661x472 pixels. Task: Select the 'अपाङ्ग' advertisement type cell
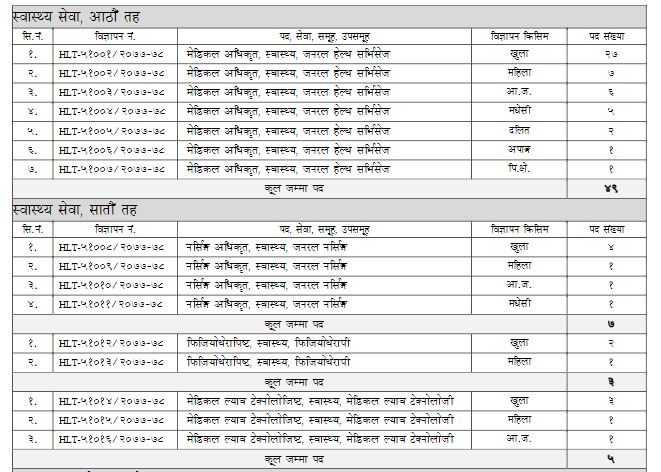519,149
